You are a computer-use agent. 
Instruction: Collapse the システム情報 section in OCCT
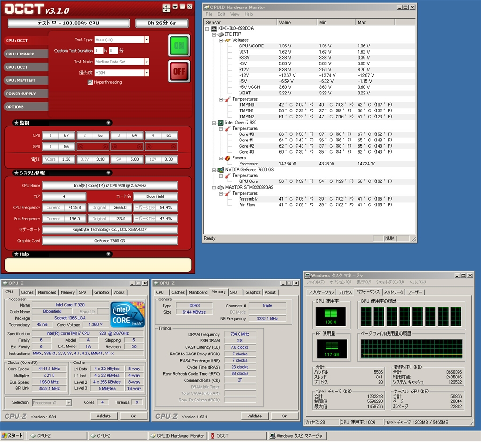click(x=109, y=173)
